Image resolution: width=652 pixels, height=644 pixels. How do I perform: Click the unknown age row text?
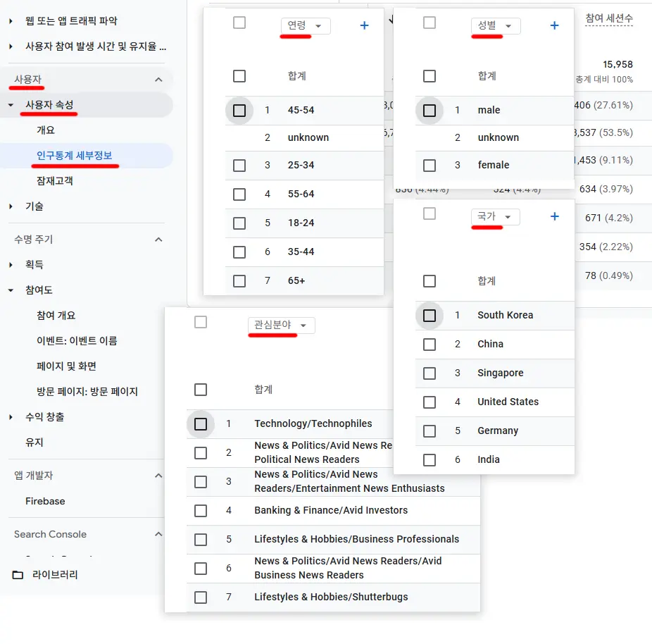308,137
